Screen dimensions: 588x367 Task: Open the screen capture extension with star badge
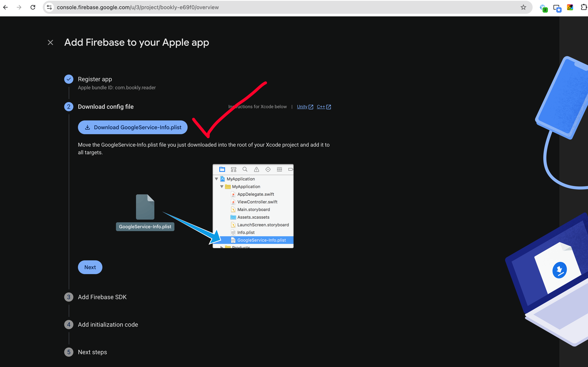(557, 8)
